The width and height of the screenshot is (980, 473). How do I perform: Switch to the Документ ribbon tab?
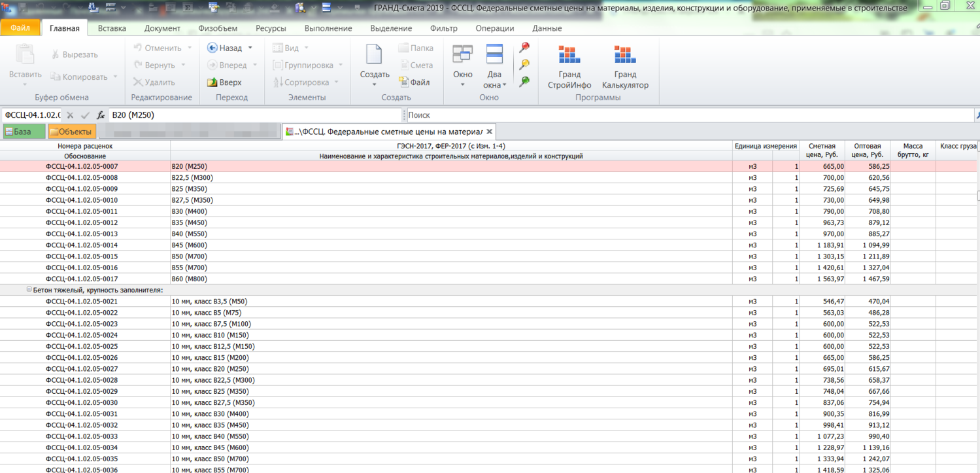(x=162, y=28)
